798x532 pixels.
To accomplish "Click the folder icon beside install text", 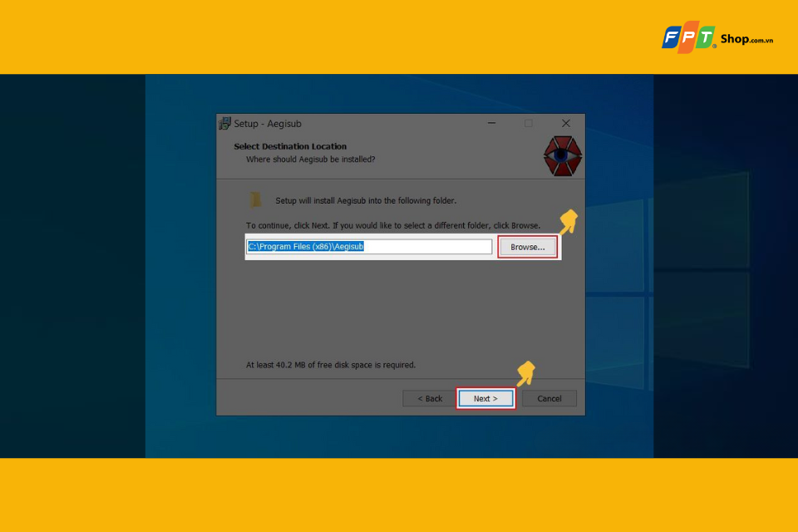I will point(255,199).
